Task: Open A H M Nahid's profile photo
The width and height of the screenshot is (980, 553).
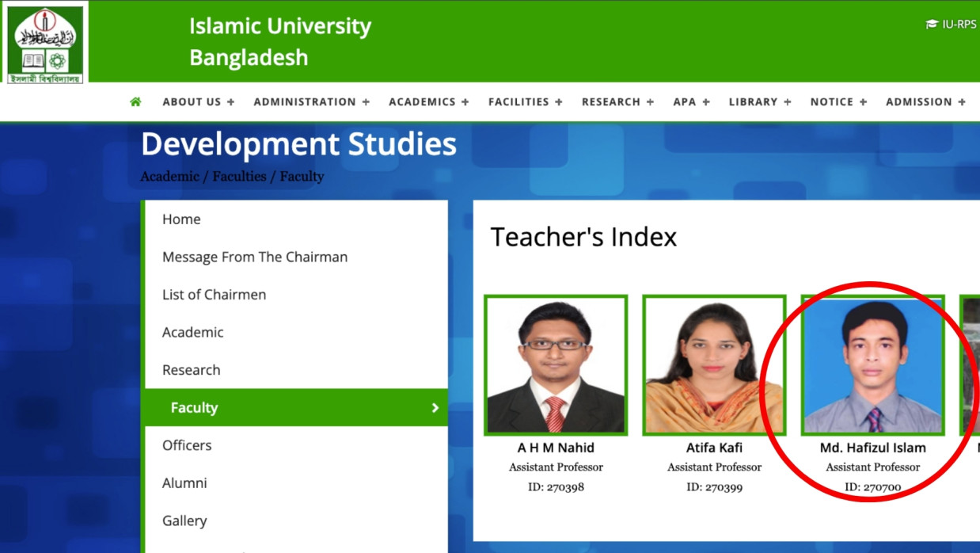Action: pyautogui.click(x=556, y=365)
